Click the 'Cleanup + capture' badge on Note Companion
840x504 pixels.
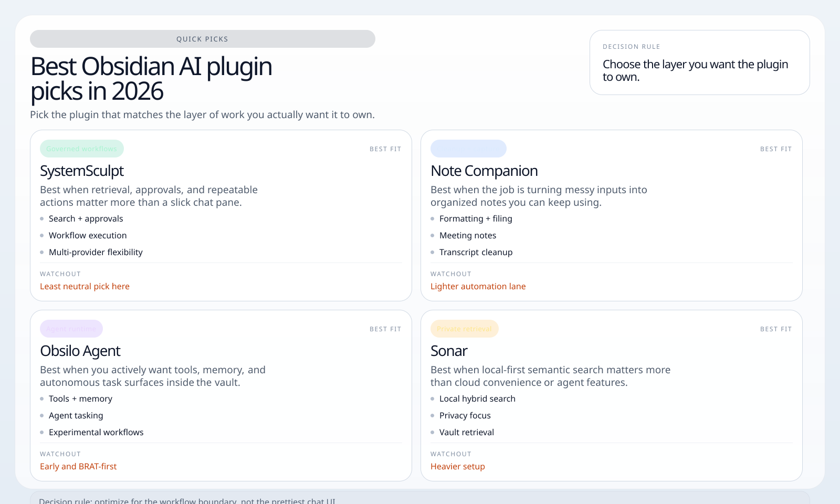click(468, 149)
